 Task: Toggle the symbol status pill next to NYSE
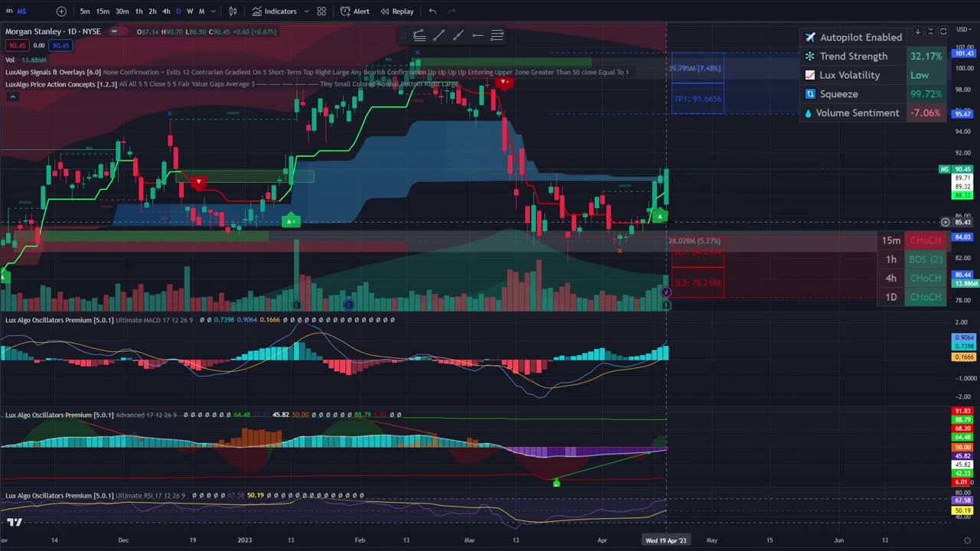click(x=118, y=31)
